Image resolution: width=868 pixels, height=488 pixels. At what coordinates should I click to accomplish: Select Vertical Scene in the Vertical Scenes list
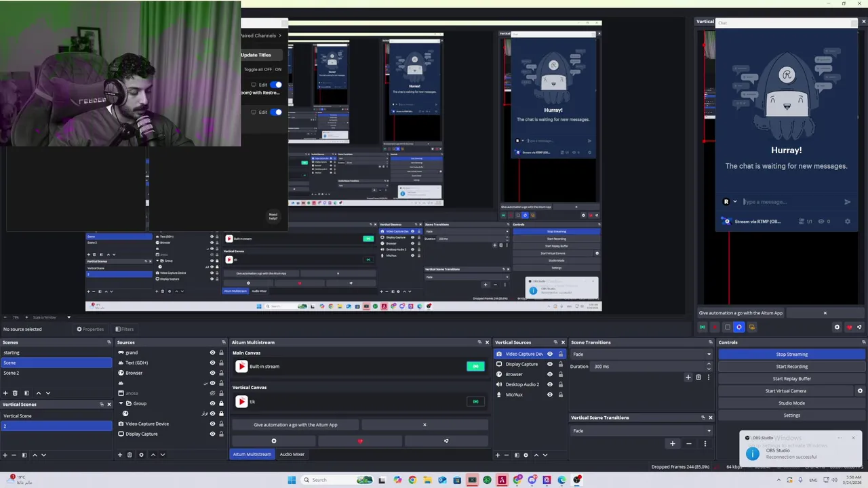(x=56, y=415)
